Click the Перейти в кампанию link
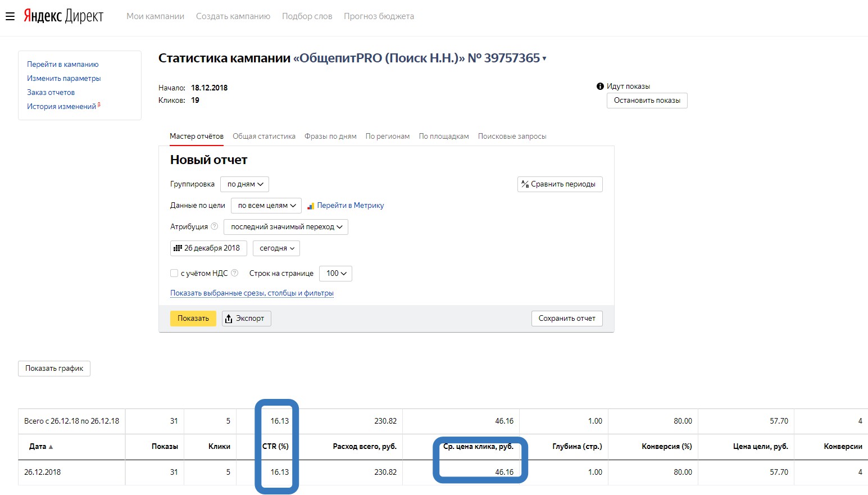The image size is (868, 495). pyautogui.click(x=63, y=65)
